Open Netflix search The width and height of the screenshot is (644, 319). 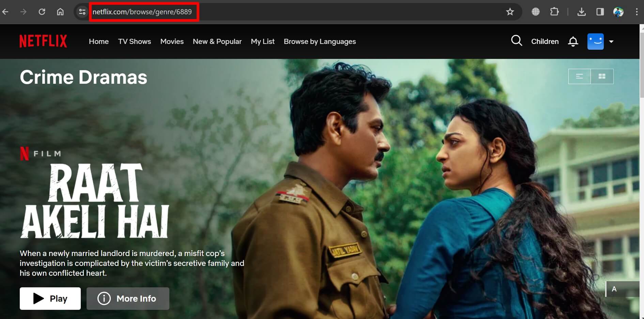[517, 41]
